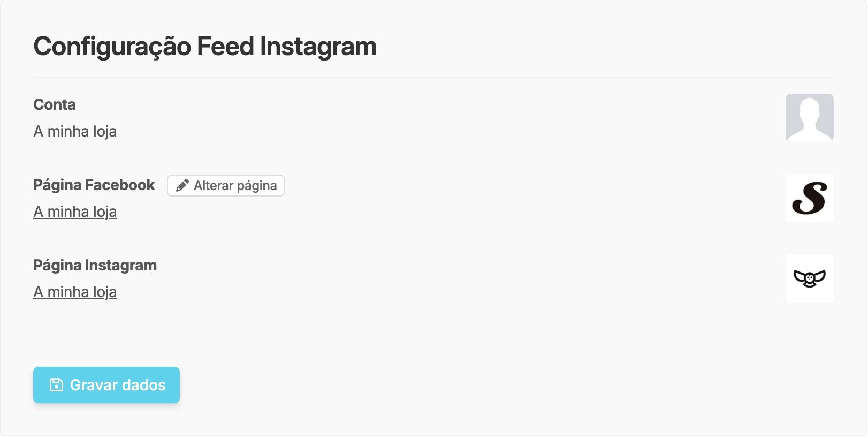868x438 pixels.
Task: Click the gray avatar silhouette icon beside Conta
Action: pyautogui.click(x=809, y=118)
